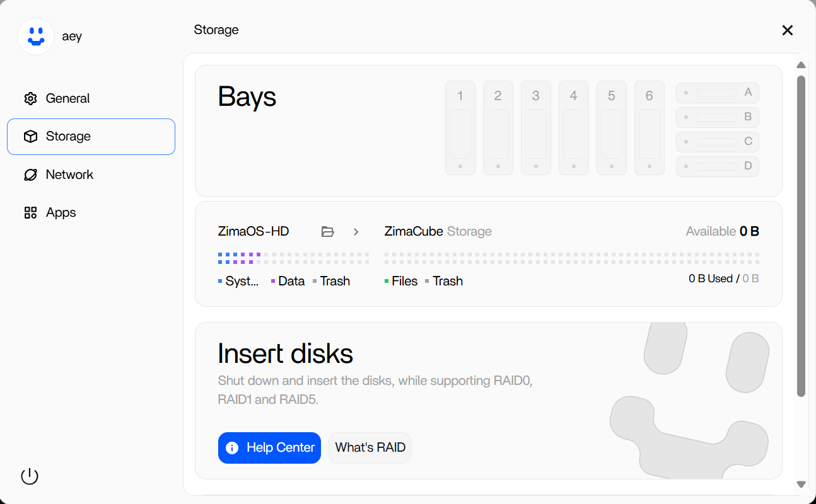Click the Trash legend under ZimaOS-HD
The image size is (816, 504).
click(x=332, y=281)
